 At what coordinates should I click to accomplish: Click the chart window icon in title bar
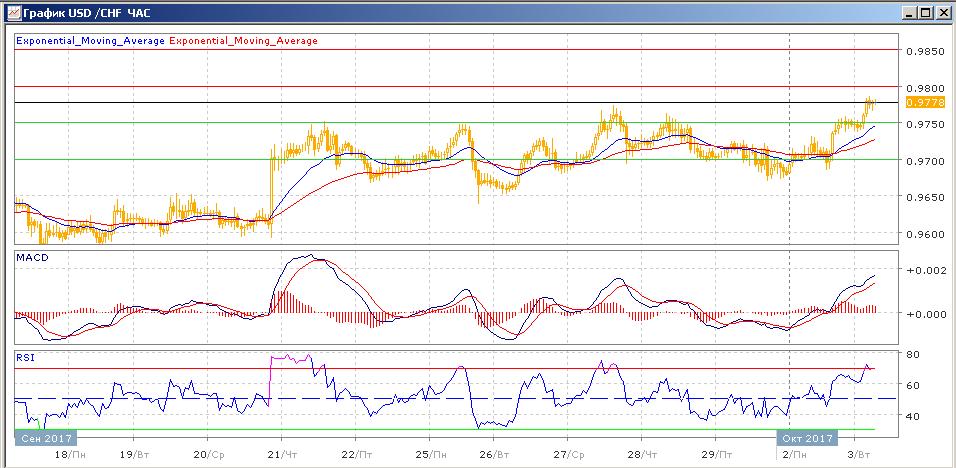(x=12, y=12)
